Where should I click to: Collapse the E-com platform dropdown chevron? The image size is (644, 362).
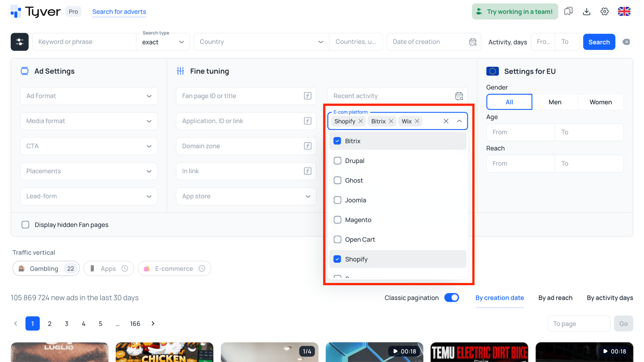[x=459, y=121]
